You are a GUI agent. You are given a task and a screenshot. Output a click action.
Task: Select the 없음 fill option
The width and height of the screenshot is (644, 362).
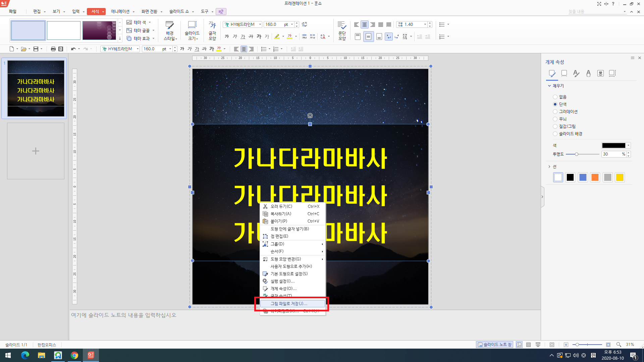click(555, 97)
